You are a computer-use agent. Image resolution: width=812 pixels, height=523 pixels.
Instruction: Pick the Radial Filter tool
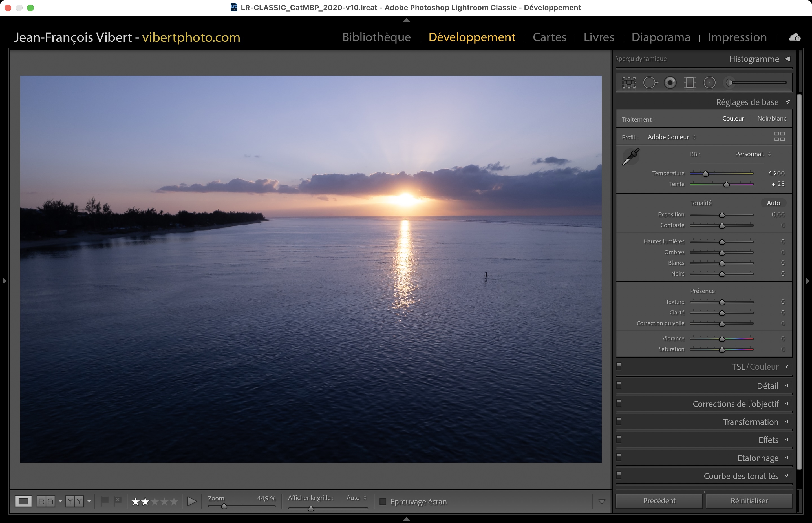click(x=709, y=83)
